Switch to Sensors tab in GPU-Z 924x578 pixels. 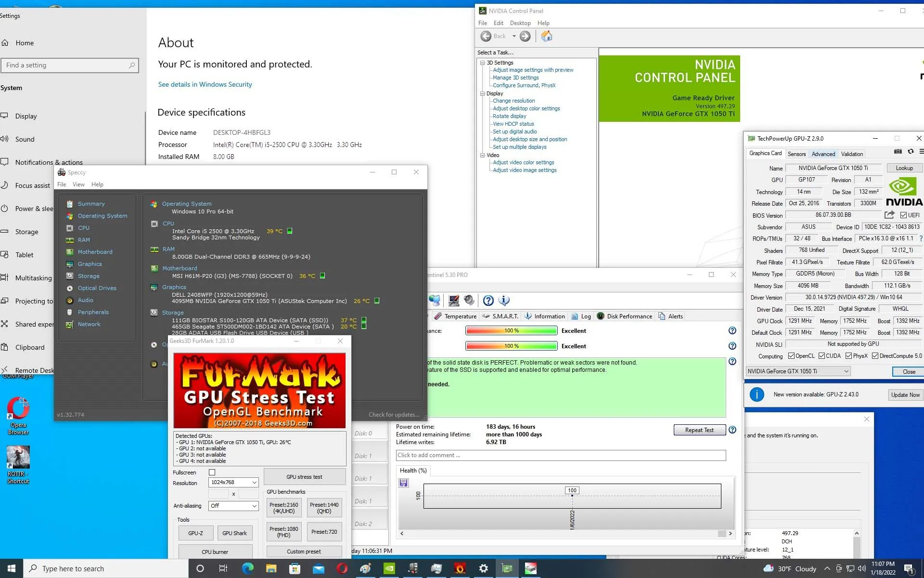796,154
